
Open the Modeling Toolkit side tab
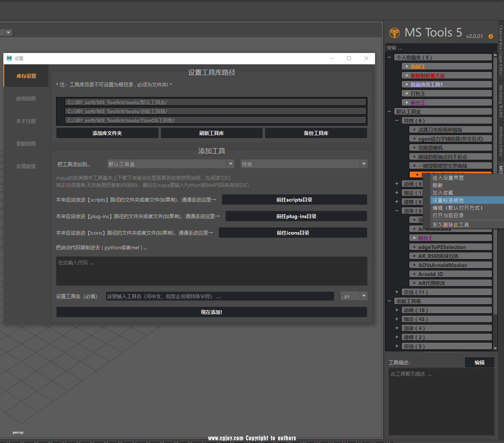pos(501,102)
